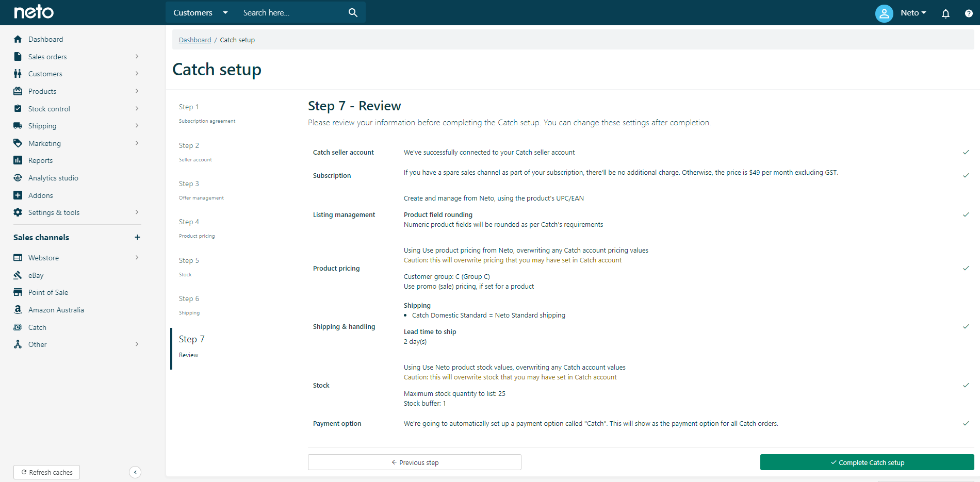Screen dimensions: 980x482
Task: Click the Dashboard home icon
Action: coord(18,39)
